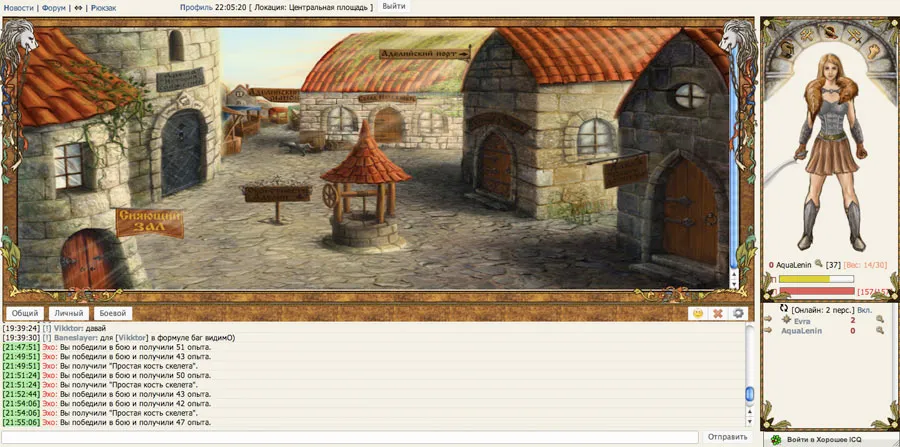Click the chat message input field

point(350,437)
